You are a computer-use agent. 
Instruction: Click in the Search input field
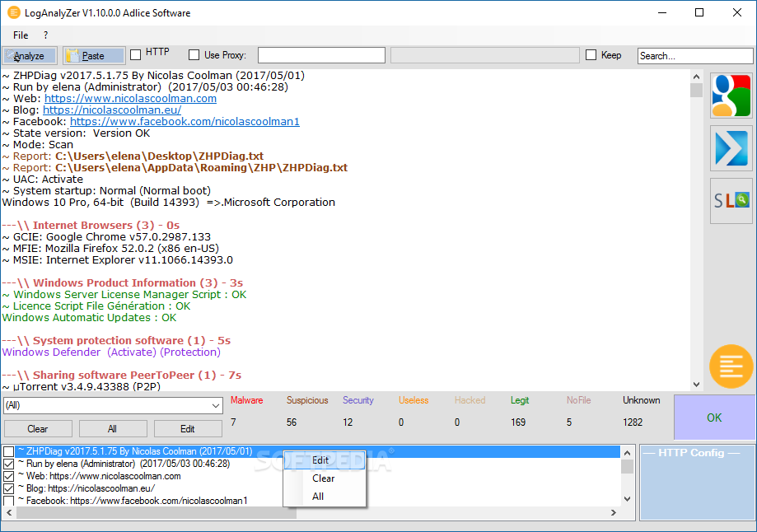[694, 56]
